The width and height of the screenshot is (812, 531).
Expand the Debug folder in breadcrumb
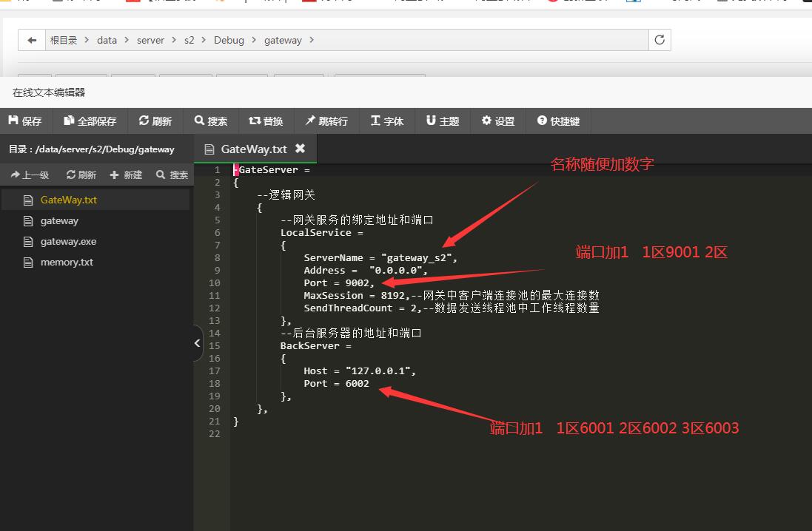tap(229, 40)
